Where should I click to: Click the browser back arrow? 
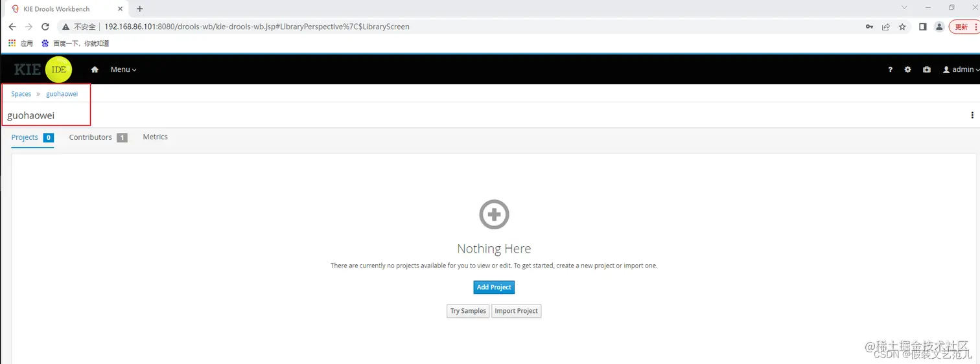click(12, 27)
